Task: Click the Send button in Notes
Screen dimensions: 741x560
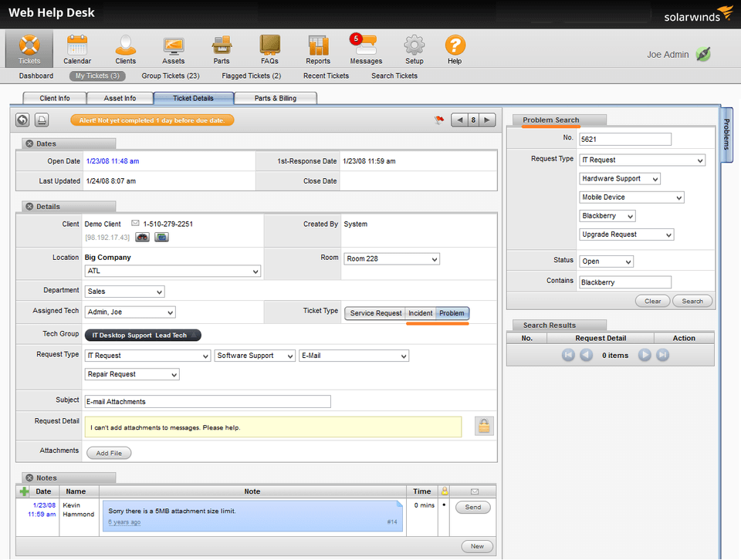Action: pyautogui.click(x=473, y=507)
